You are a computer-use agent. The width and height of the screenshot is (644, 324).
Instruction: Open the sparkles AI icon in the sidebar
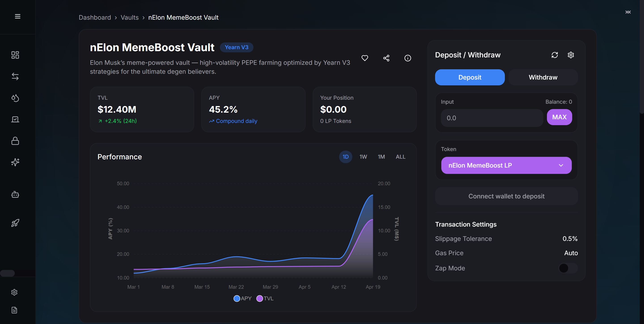coord(15,162)
